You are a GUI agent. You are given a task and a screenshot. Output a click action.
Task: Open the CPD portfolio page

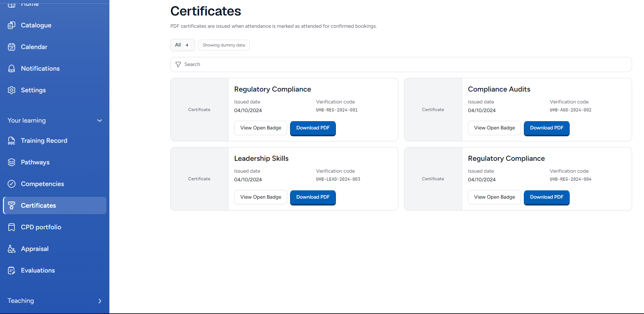[55, 227]
